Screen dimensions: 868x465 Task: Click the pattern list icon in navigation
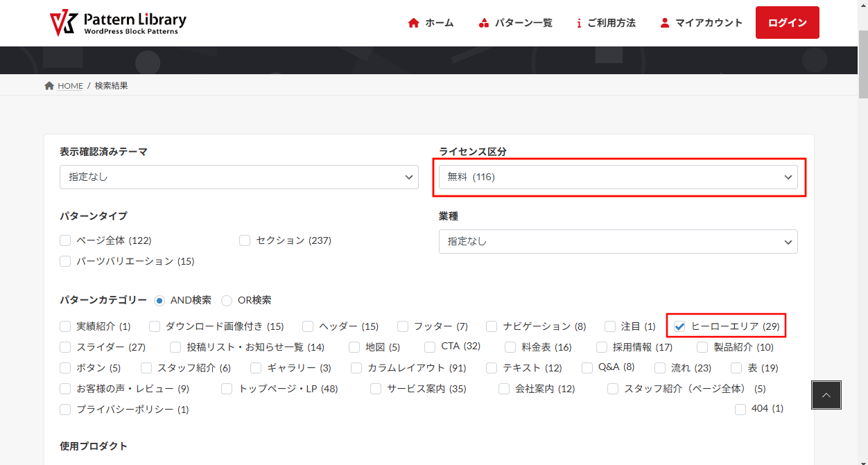click(x=484, y=23)
